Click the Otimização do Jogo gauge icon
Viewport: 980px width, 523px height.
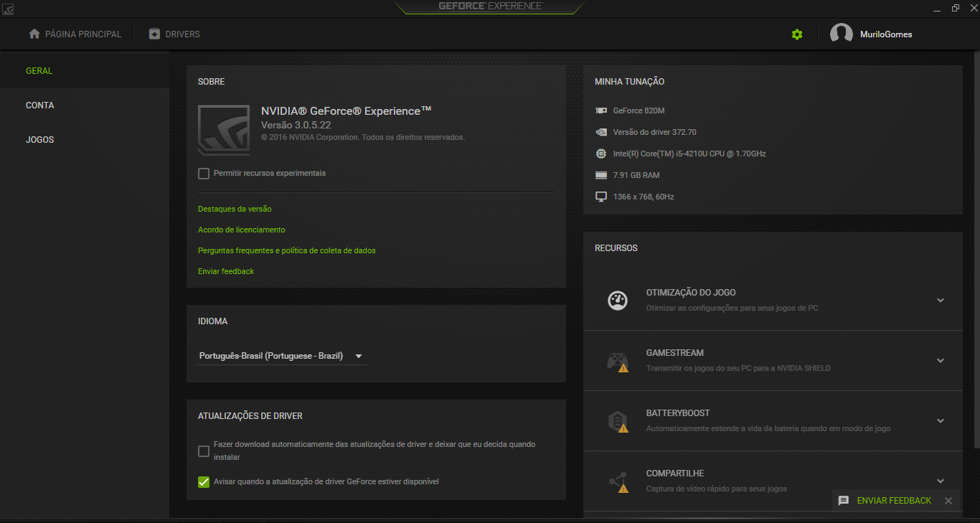[618, 300]
